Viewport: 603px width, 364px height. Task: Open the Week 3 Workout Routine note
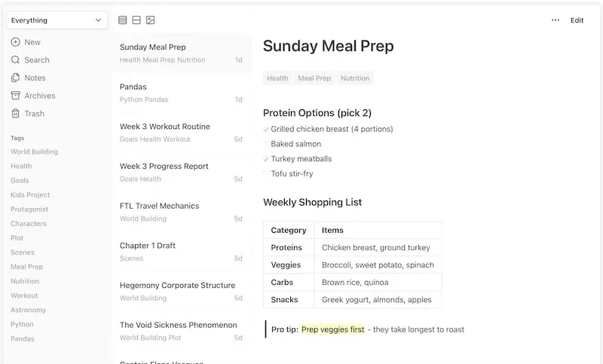(x=181, y=133)
